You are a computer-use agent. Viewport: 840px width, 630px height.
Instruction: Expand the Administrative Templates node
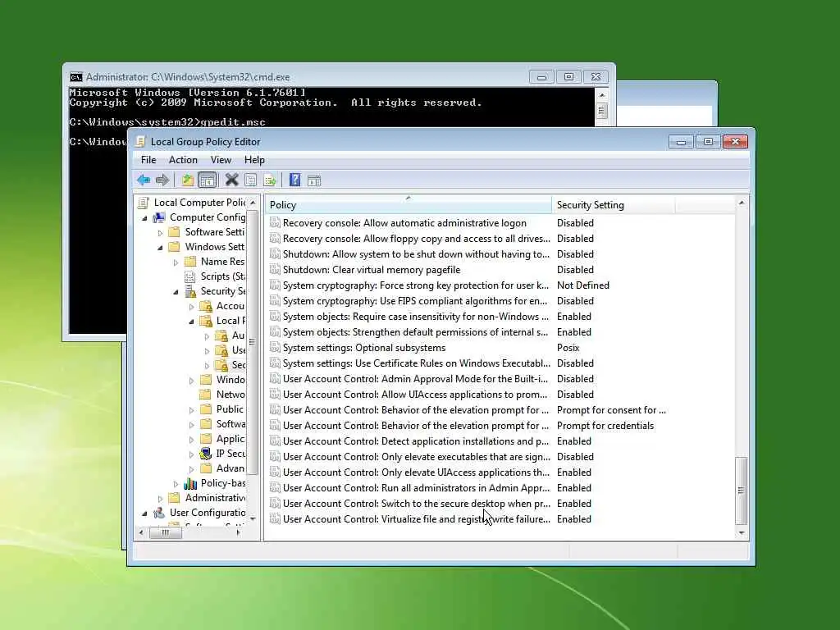pyautogui.click(x=160, y=499)
